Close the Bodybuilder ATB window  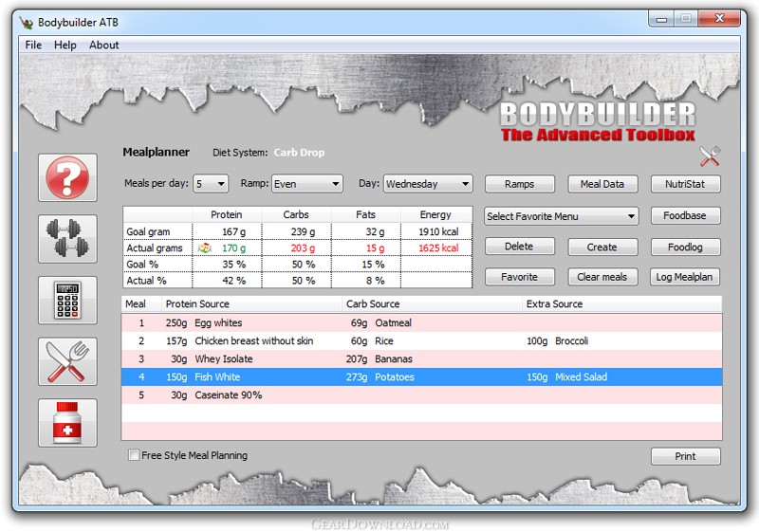pos(719,18)
